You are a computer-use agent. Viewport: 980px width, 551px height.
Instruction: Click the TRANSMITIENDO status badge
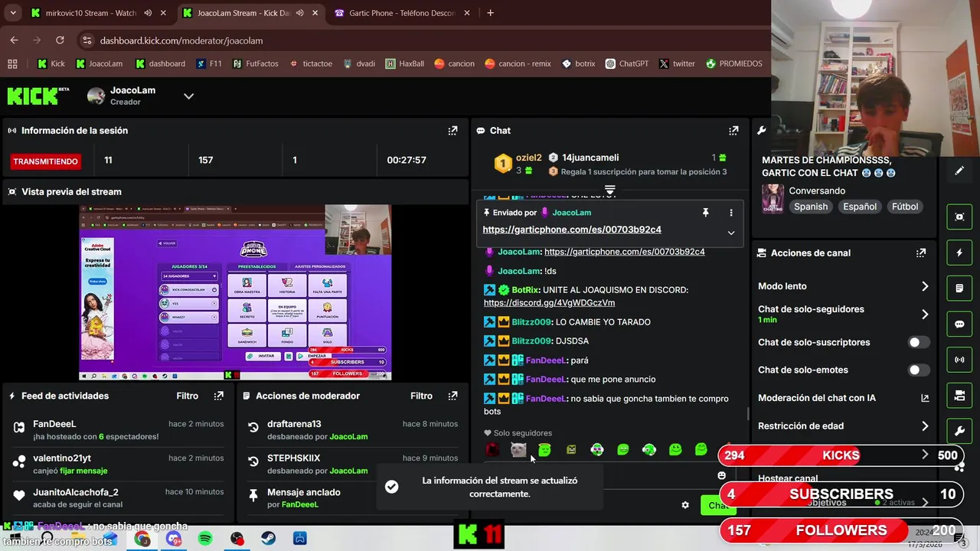45,161
